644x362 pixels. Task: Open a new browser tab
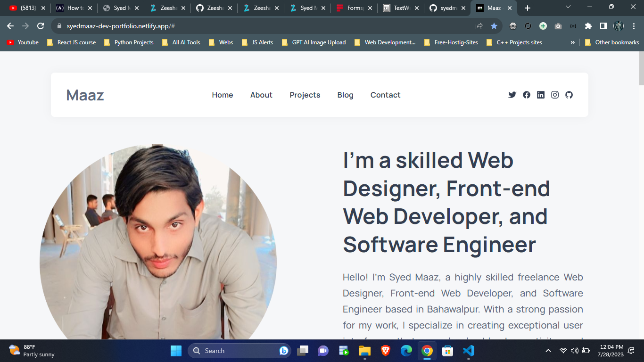528,8
